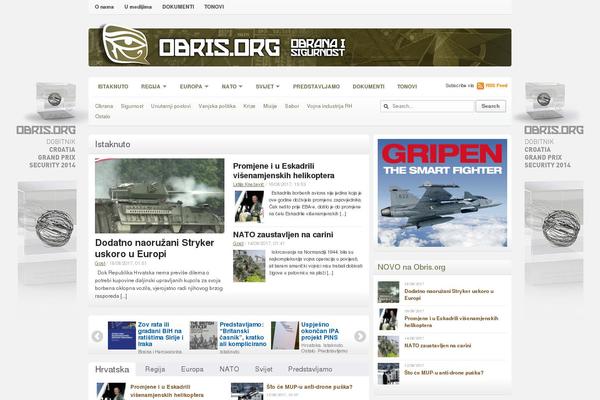Switch to the Regija tab
The height and width of the screenshot is (400, 600).
click(x=155, y=369)
